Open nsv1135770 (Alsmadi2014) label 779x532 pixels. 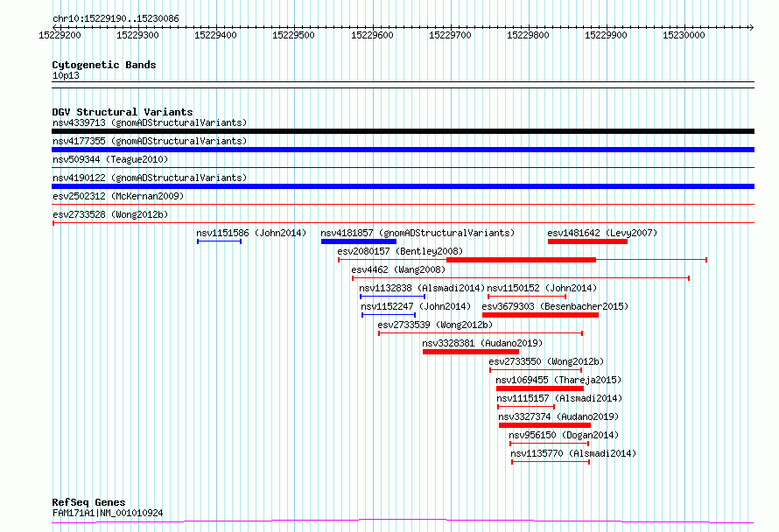573,453
